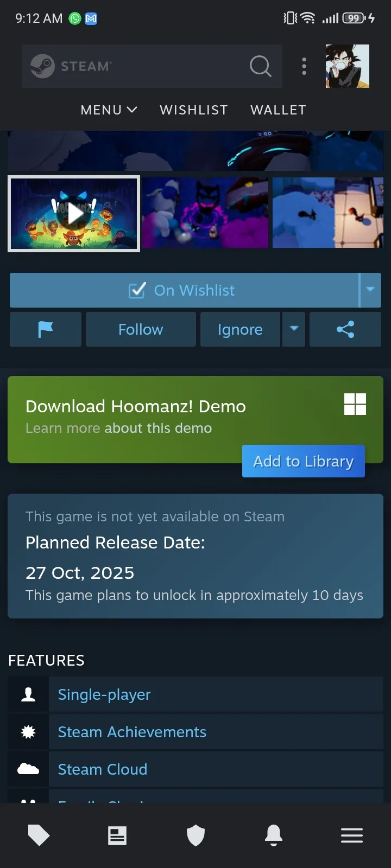391x868 pixels.
Task: Expand the Ignore options dropdown arrow
Action: click(x=294, y=329)
